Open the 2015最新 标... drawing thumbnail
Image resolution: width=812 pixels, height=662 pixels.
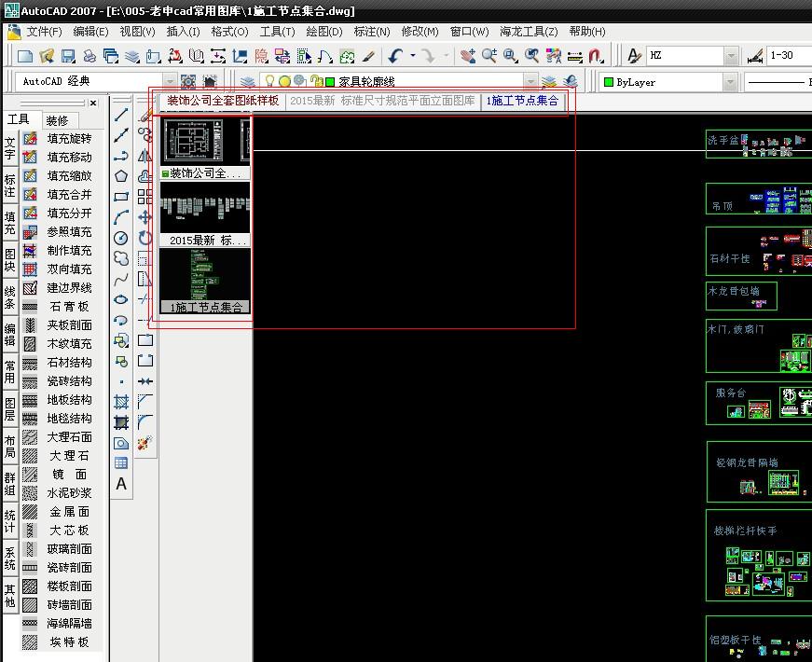(x=205, y=214)
